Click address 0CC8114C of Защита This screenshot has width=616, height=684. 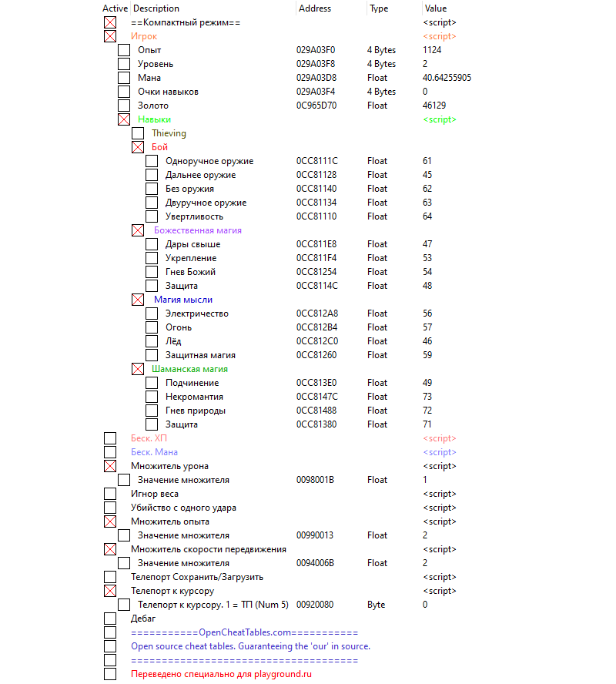pyautogui.click(x=317, y=286)
